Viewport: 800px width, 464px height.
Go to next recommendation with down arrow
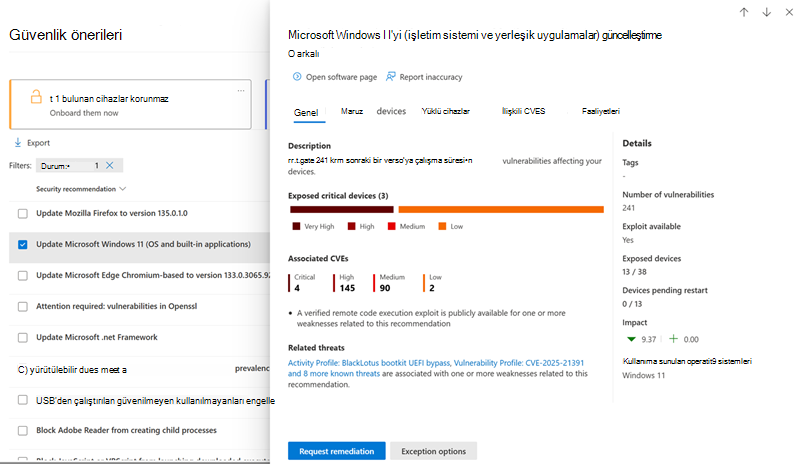[766, 12]
